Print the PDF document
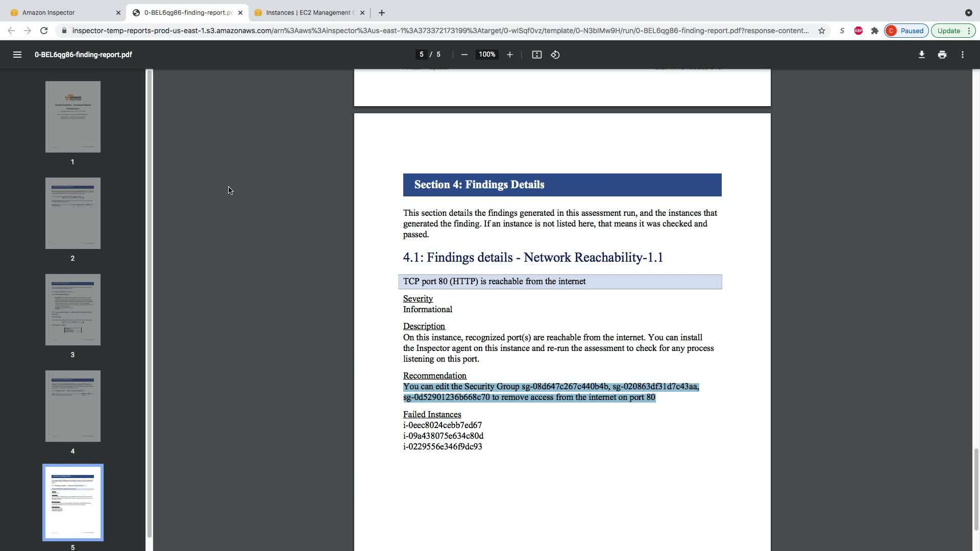Image resolution: width=980 pixels, height=551 pixels. (942, 55)
